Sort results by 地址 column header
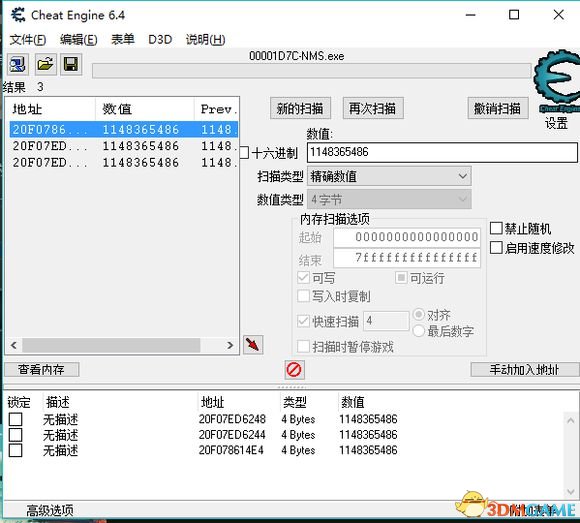The width and height of the screenshot is (580, 523). (51, 109)
